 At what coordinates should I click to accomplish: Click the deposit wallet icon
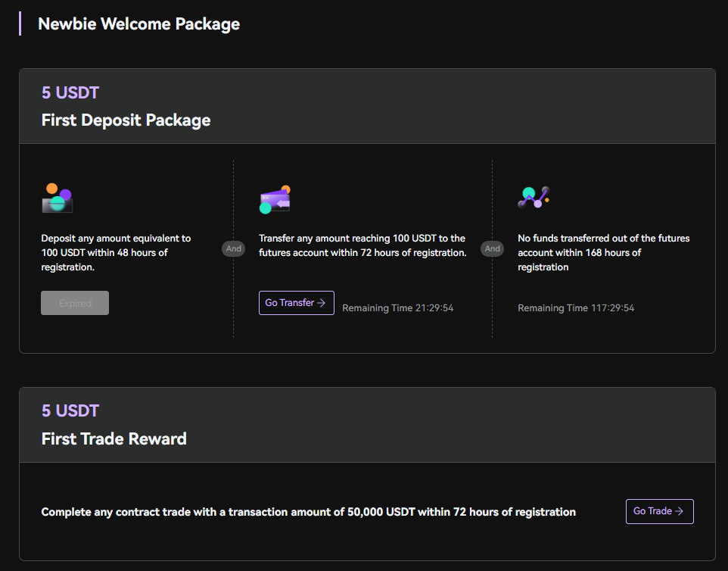[x=57, y=198]
